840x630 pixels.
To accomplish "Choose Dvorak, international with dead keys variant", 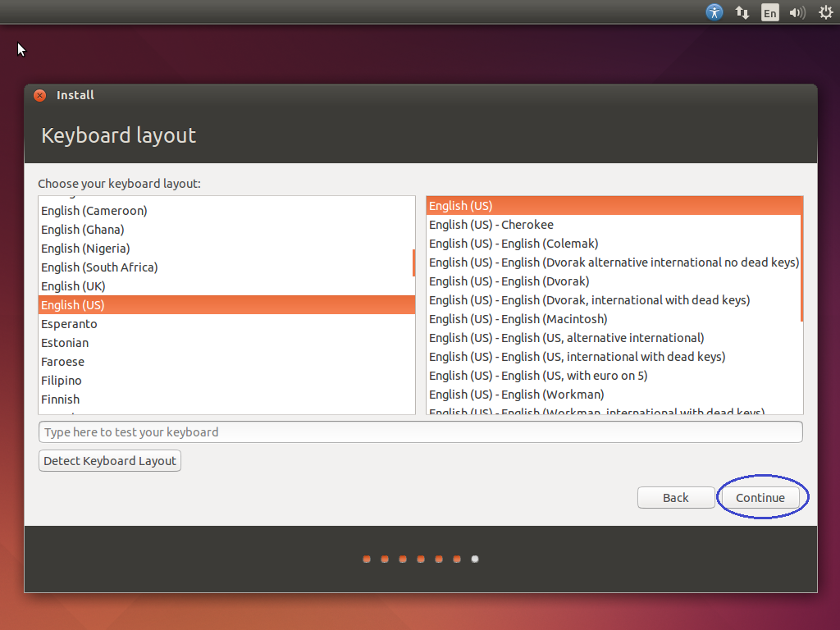I will pyautogui.click(x=614, y=300).
